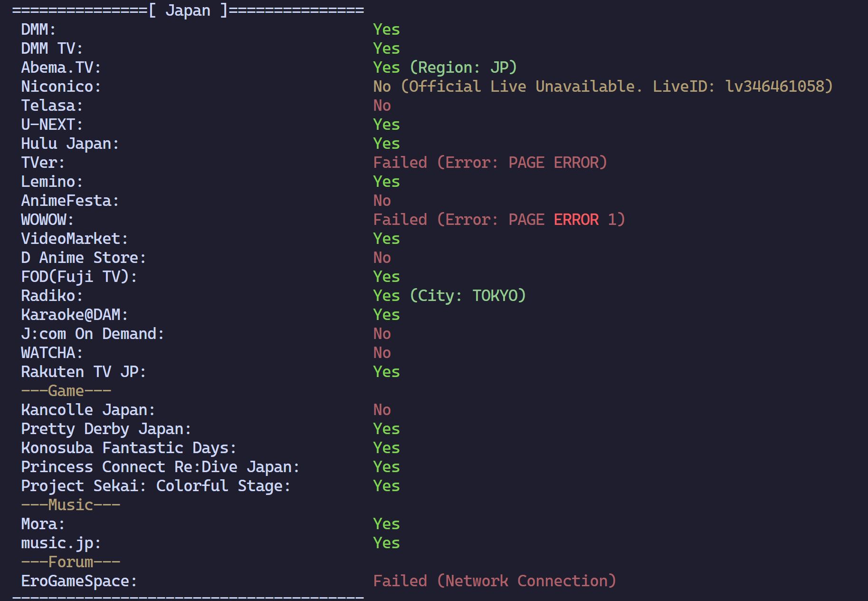
Task: Select the Abema.TV service label
Action: coord(61,68)
